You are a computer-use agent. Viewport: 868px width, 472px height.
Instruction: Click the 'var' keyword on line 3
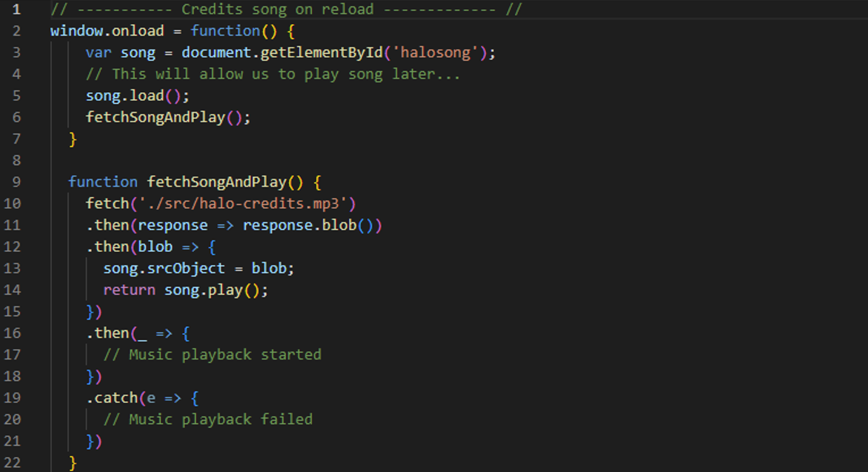98,52
